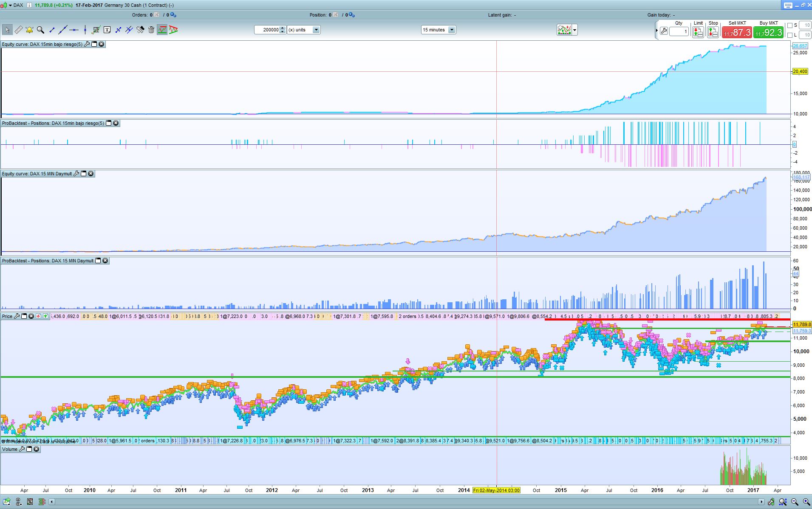
Task: Click the alert bell icon
Action: pos(29,30)
